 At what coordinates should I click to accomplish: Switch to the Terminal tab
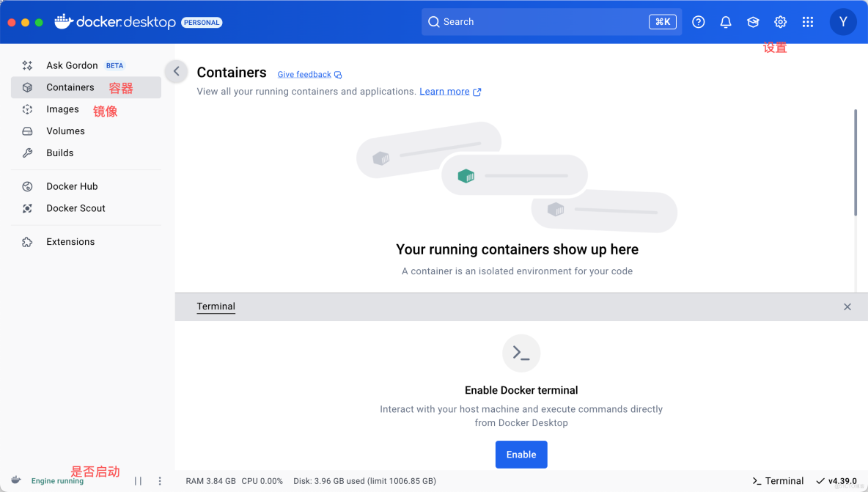[x=216, y=306]
